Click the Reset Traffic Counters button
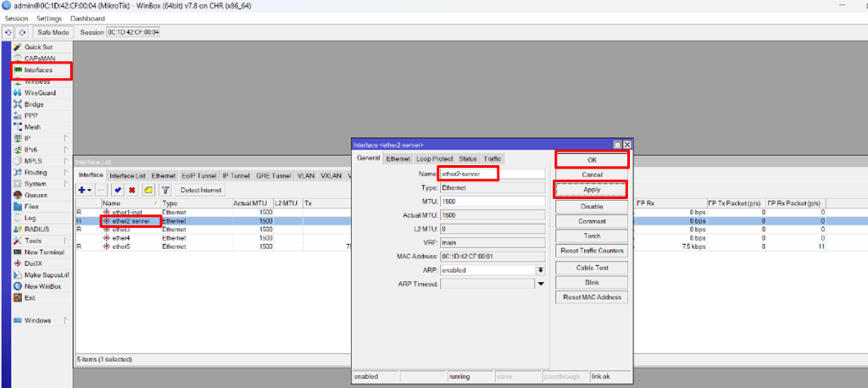The height and width of the screenshot is (388, 868). (x=592, y=251)
